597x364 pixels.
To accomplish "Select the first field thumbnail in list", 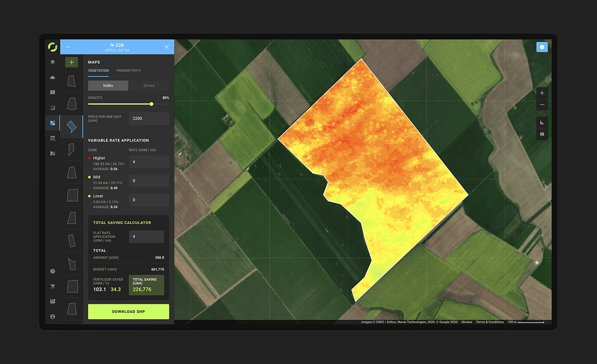I will pyautogui.click(x=72, y=80).
